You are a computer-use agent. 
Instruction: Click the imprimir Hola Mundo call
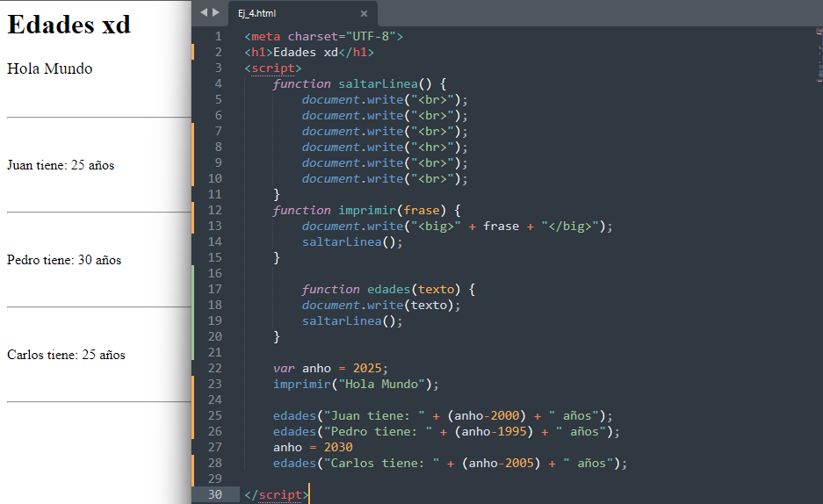(356, 385)
